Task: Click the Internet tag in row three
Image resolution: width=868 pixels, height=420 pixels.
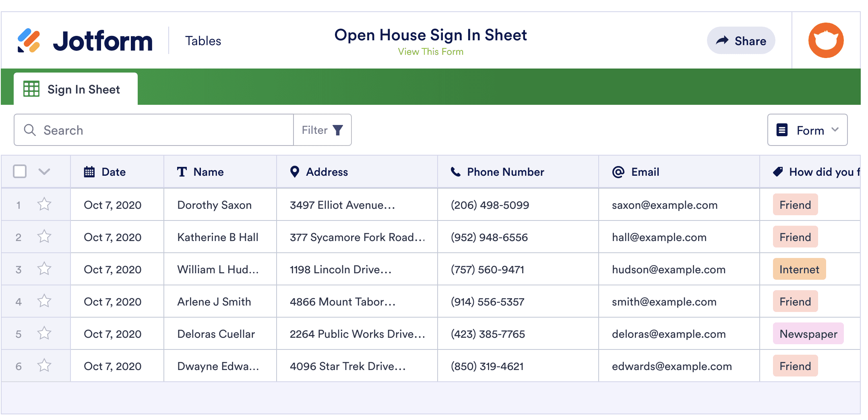Action: click(799, 269)
